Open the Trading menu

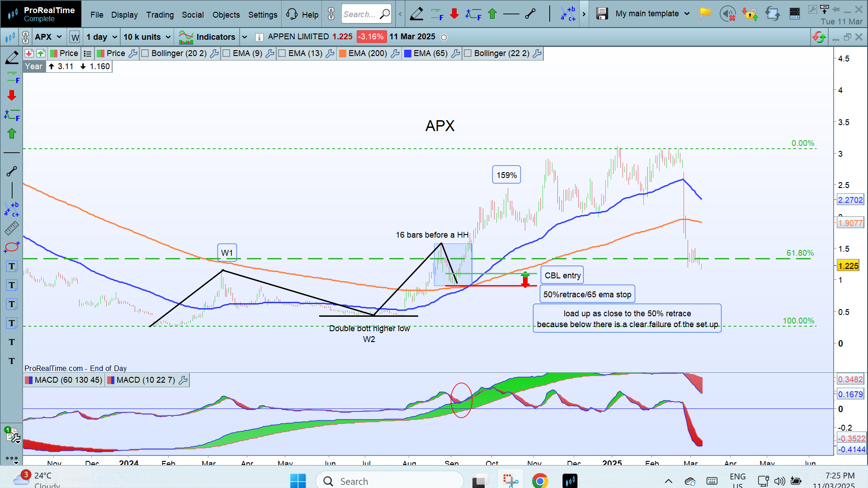tap(160, 14)
